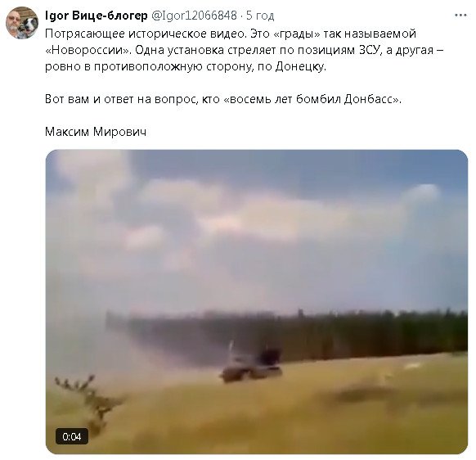Screen dimensions: 476x460
Task: Click the word "Донецку" in the tweet
Action: [x=300, y=66]
